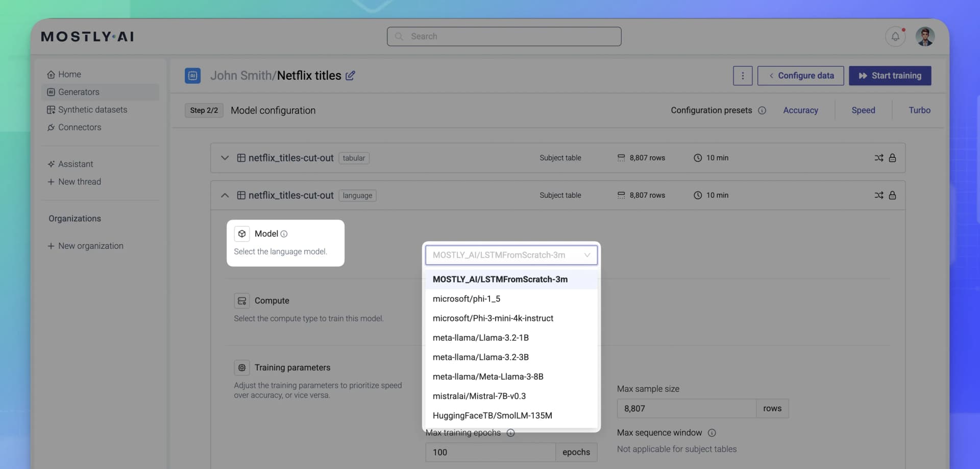Screen dimensions: 980x469
Task: Select HuggingFaceTB/SmolLM-135M option
Action: pos(511,415)
